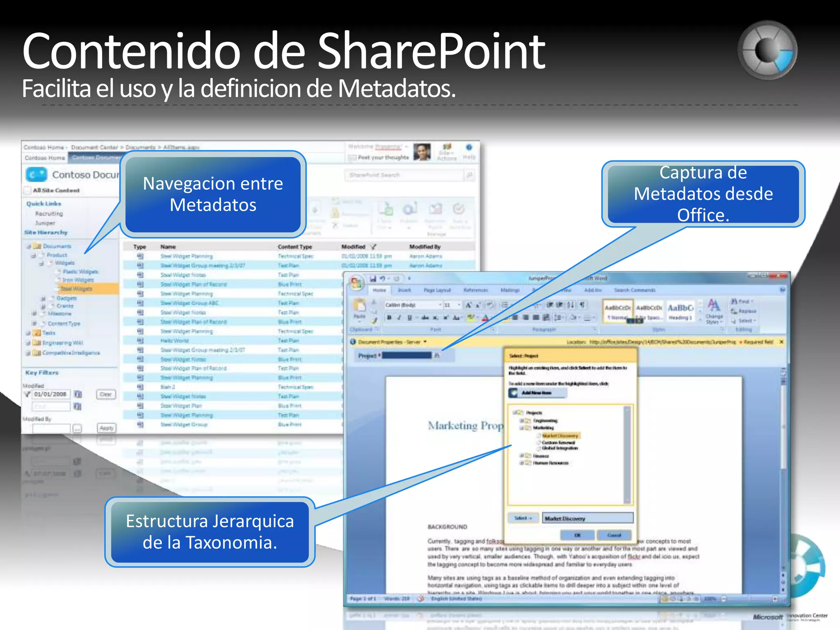This screenshot has height=630, width=840.
Task: Open the Recruiting quick link
Action: coord(49,214)
